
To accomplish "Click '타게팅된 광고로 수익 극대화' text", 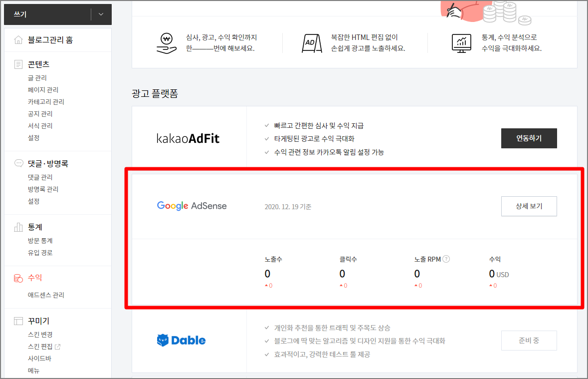I will [x=314, y=139].
